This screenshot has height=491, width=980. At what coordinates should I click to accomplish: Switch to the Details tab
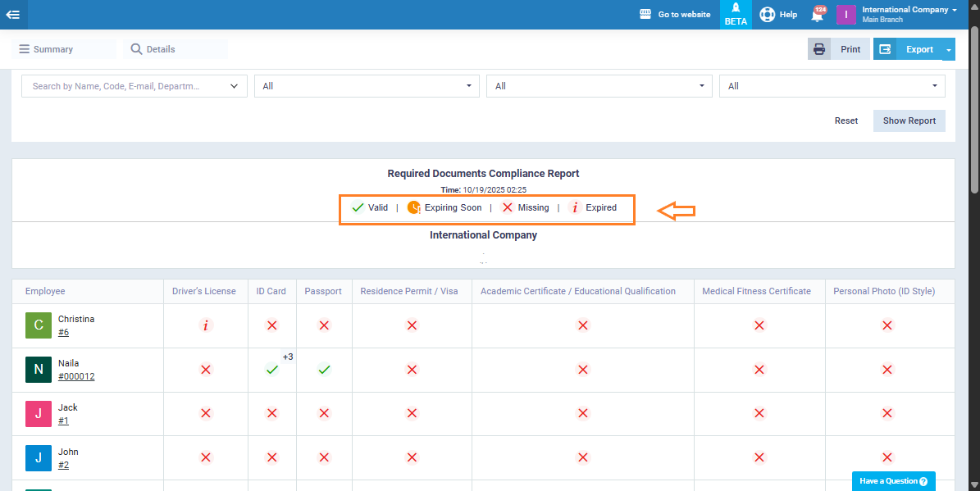point(160,49)
